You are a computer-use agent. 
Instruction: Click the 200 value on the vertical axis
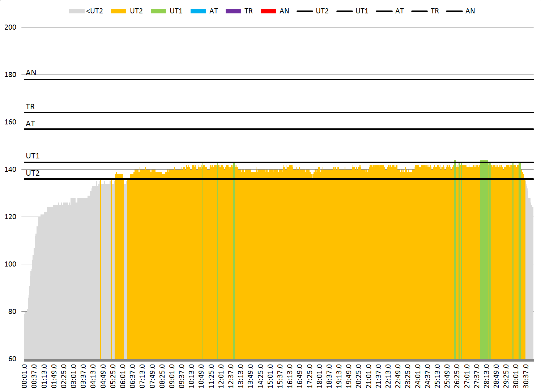point(10,27)
